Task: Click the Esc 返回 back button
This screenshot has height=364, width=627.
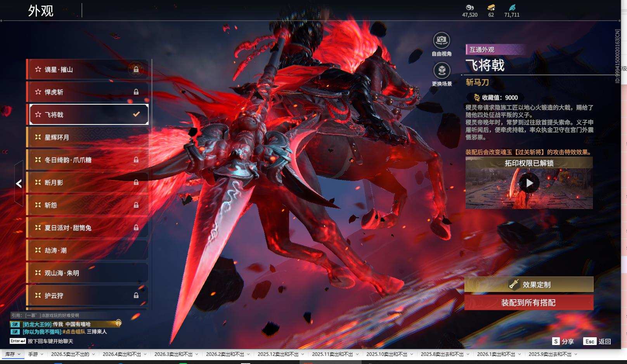Action: (597, 341)
